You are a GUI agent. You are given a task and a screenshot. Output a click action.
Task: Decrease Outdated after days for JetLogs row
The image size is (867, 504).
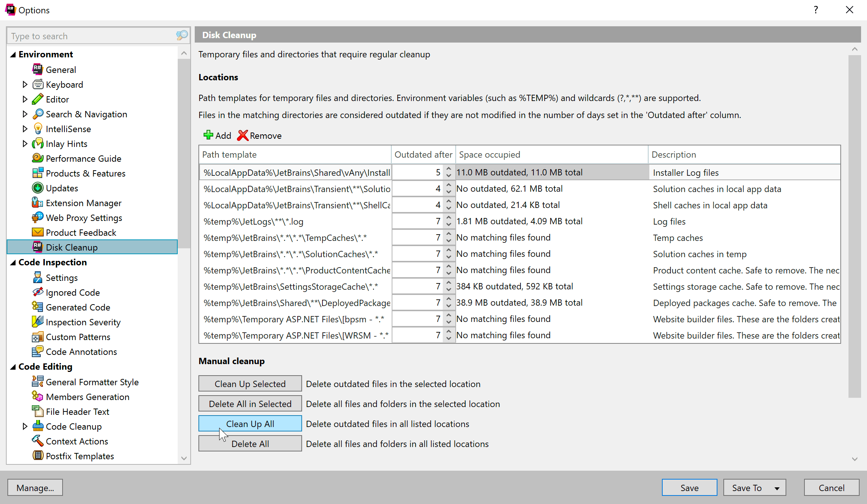click(449, 225)
